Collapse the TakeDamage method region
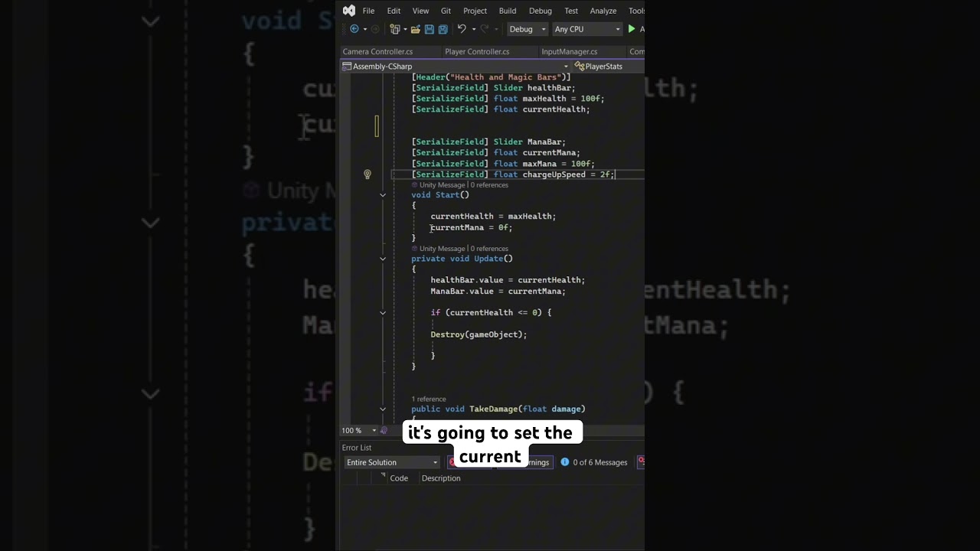The width and height of the screenshot is (980, 551). pos(383,409)
